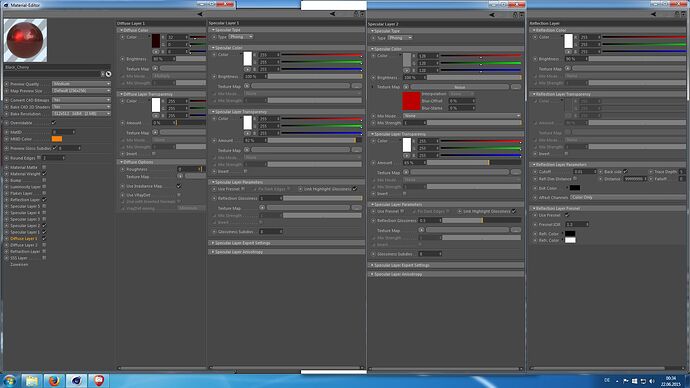Toggle Reflection Layer Use Fresnel checkbox
Image resolution: width=690 pixels, height=388 pixels.
tap(567, 215)
